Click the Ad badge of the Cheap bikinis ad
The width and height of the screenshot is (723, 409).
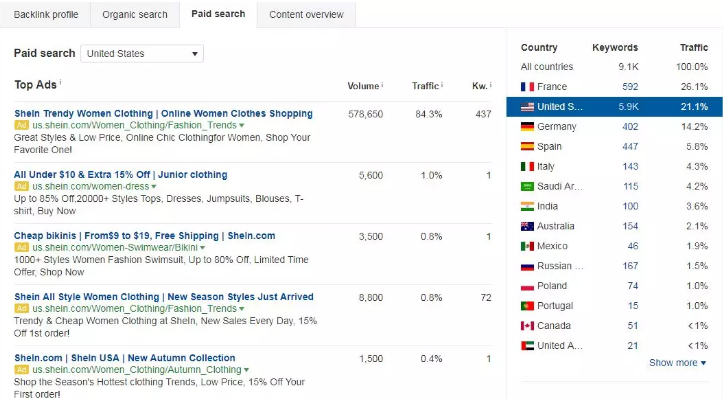[21, 248]
